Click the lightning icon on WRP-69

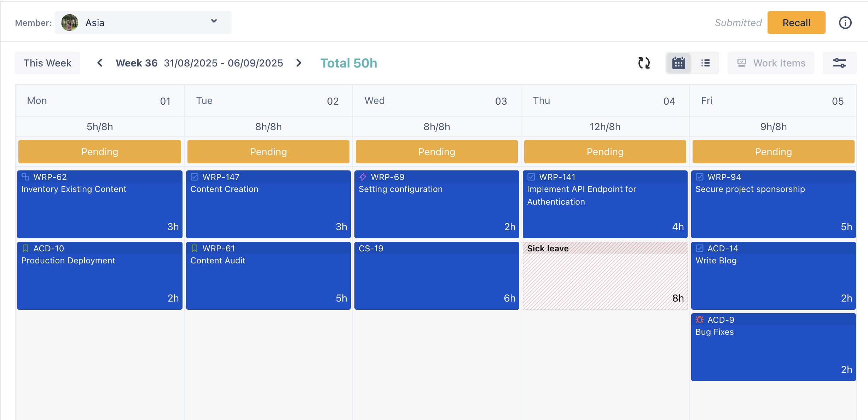363,177
